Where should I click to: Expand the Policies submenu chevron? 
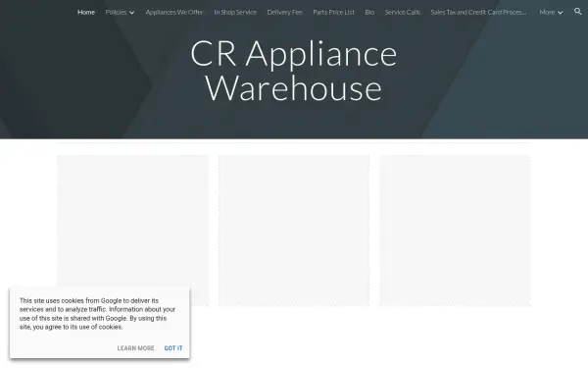point(131,13)
